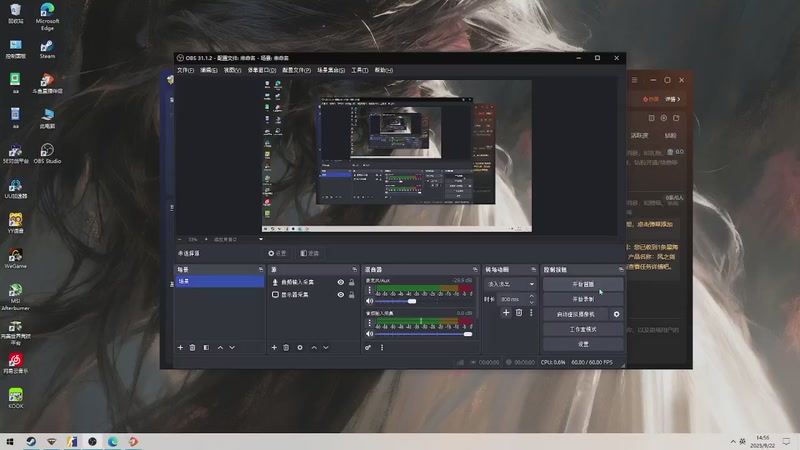Open OBS Settings (设置) button in Controls
This screenshot has width=800, height=450.
click(x=583, y=344)
